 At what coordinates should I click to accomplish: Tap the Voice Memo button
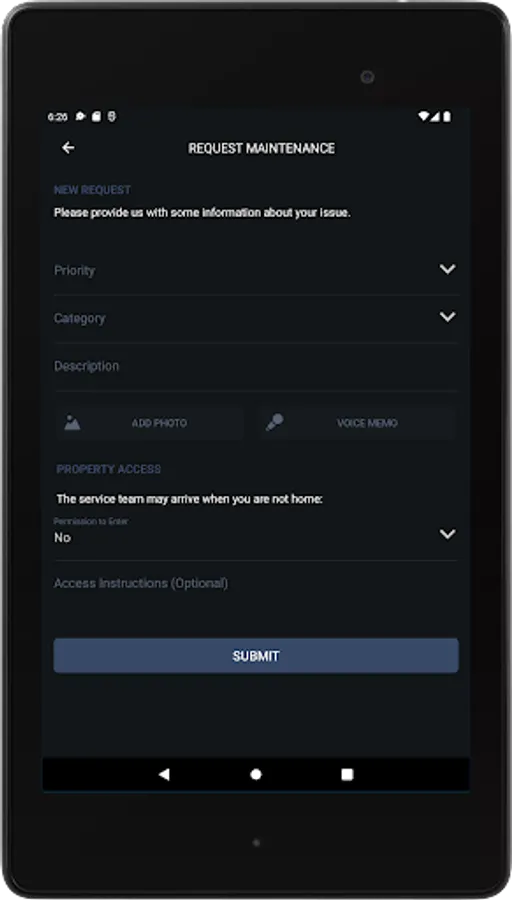[357, 423]
